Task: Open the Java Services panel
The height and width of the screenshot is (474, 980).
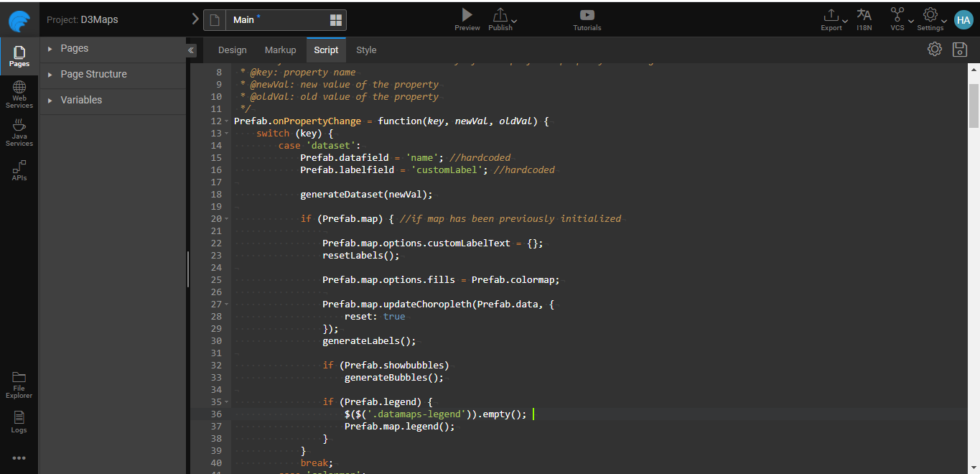Action: (x=19, y=133)
